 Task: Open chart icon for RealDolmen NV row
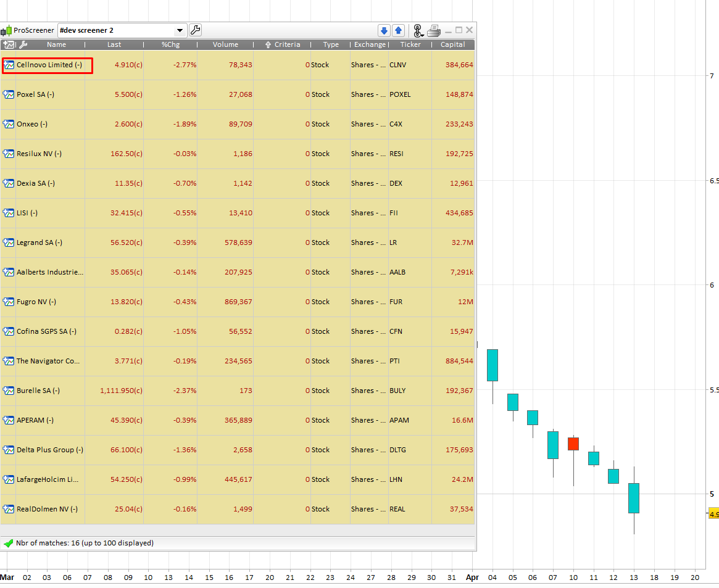(9, 509)
